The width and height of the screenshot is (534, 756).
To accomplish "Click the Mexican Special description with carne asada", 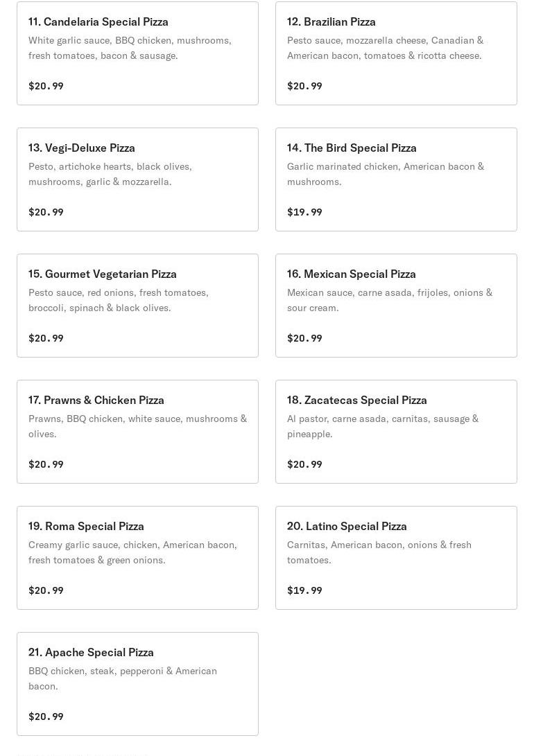I will (x=390, y=300).
